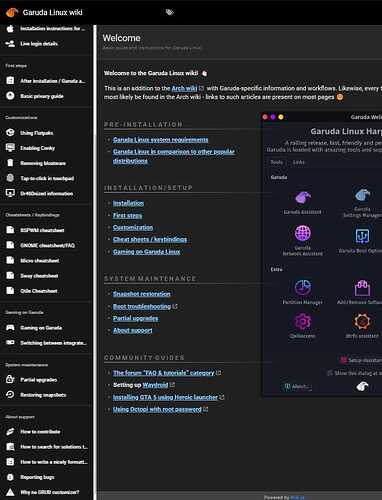Click the Garuda Linux eagle logo

[11, 12]
